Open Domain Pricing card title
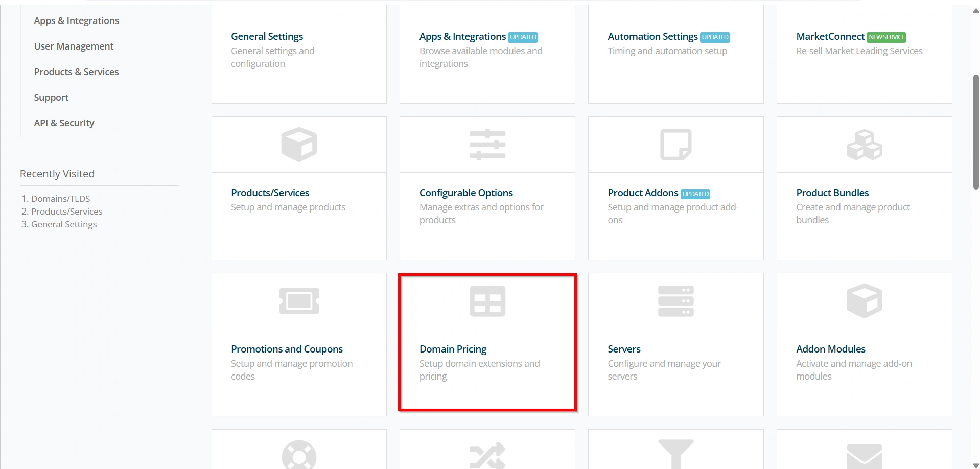The image size is (980, 469). tap(453, 349)
